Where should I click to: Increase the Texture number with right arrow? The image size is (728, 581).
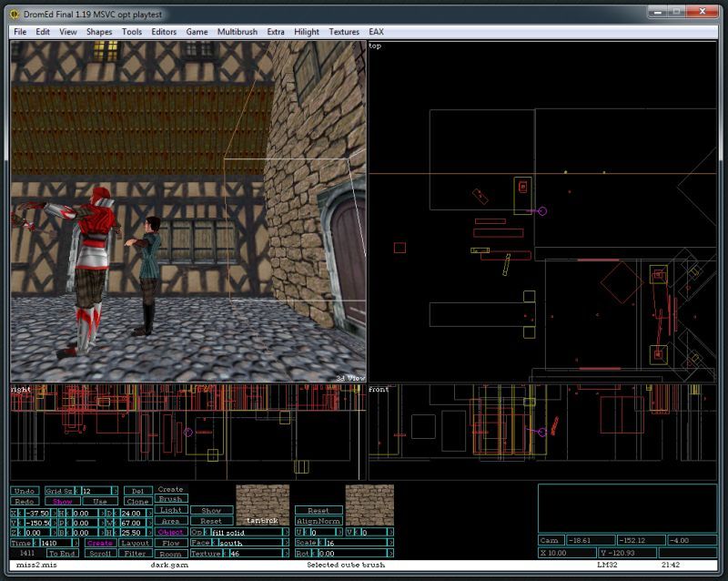(286, 554)
